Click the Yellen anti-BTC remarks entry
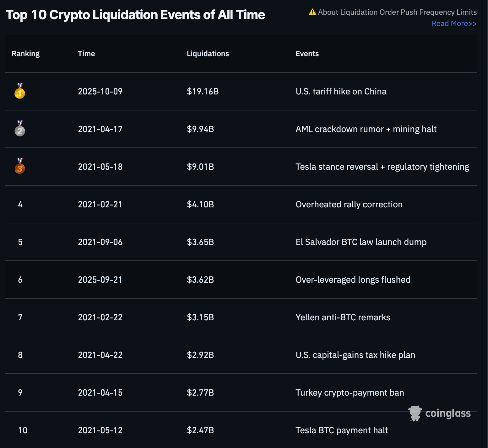Screen dimensions: 488x448 click(x=343, y=317)
